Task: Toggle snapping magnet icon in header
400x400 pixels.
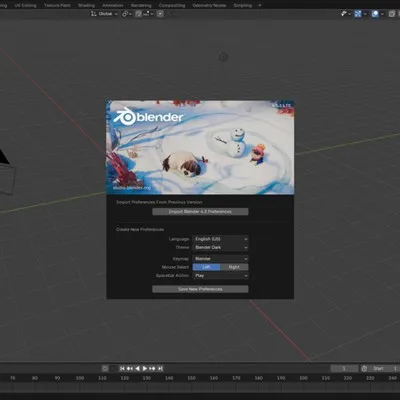Action: (x=138, y=14)
